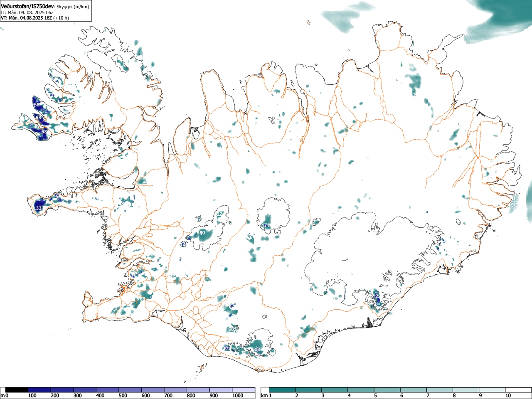This screenshot has width=532, height=399.
Task: Select the 600–700 m legend swatch
Action: 153,390
